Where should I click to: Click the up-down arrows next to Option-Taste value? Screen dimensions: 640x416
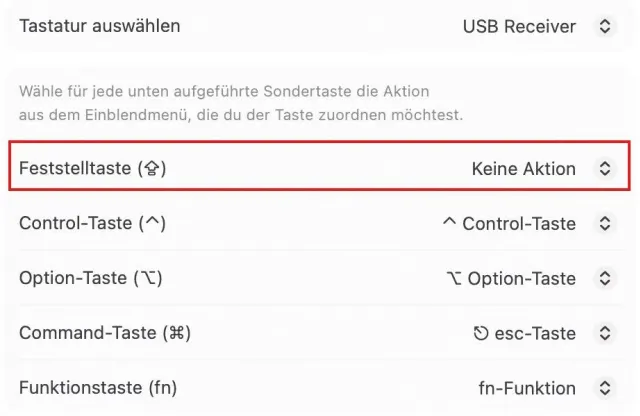pyautogui.click(x=604, y=279)
